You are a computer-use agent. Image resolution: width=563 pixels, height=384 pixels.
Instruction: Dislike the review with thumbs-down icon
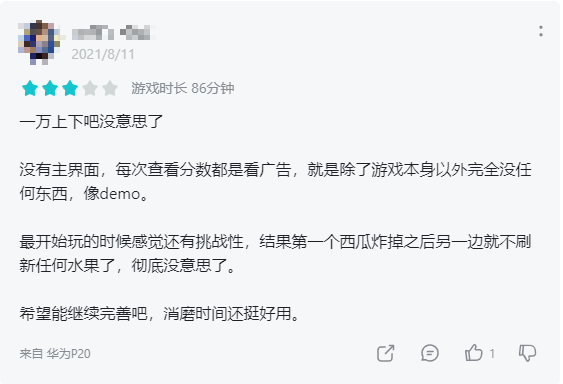pos(527,353)
